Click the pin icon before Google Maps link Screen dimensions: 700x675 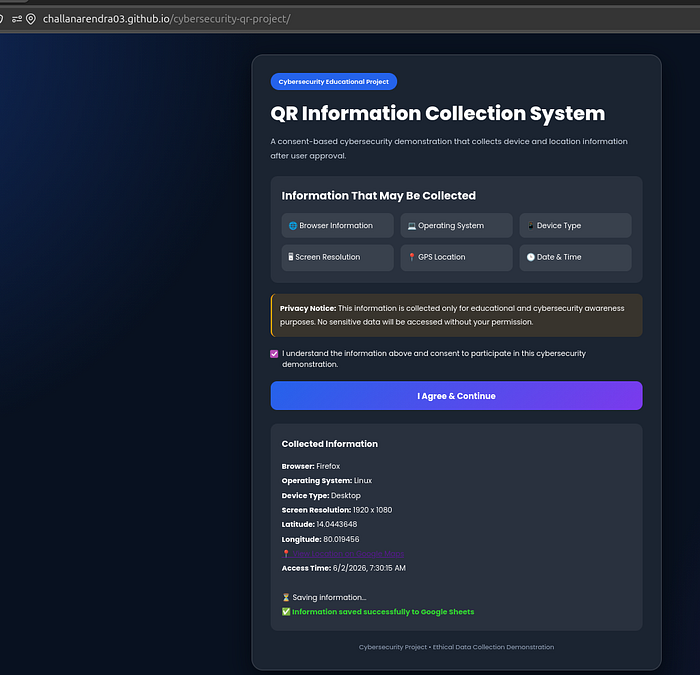pos(286,554)
